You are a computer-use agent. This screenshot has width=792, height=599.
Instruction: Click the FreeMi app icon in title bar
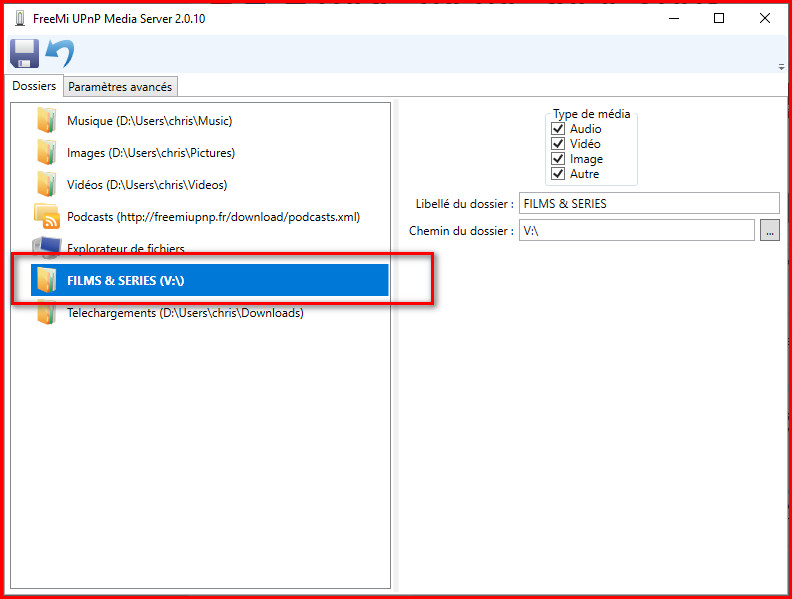(20, 19)
